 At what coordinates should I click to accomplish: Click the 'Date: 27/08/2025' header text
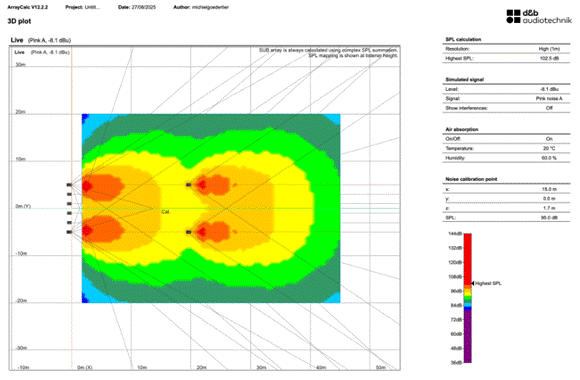click(137, 7)
